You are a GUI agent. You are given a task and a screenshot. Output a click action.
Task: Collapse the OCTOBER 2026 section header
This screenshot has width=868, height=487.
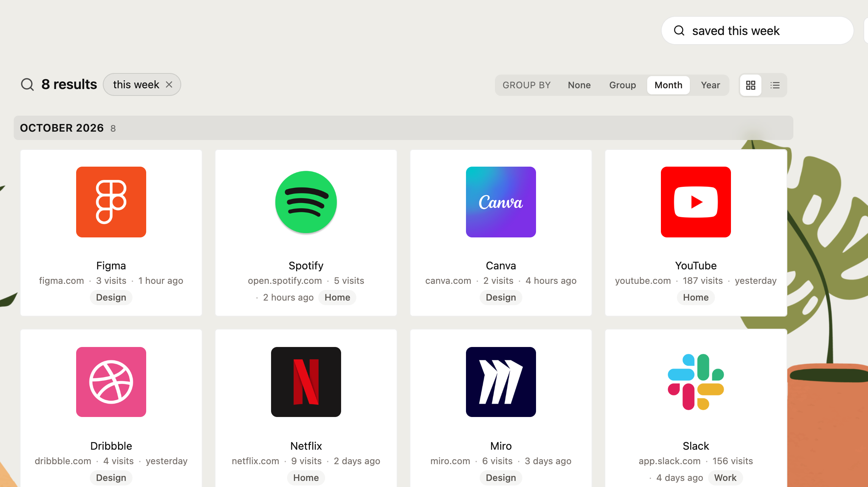[x=404, y=128]
